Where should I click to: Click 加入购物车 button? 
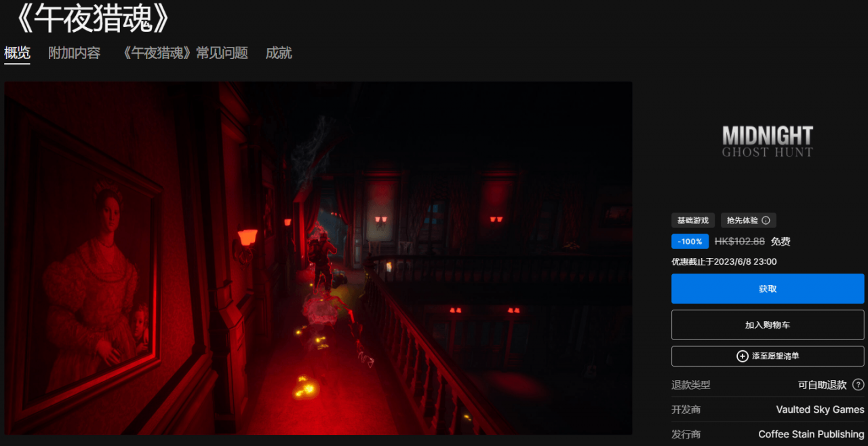(768, 325)
